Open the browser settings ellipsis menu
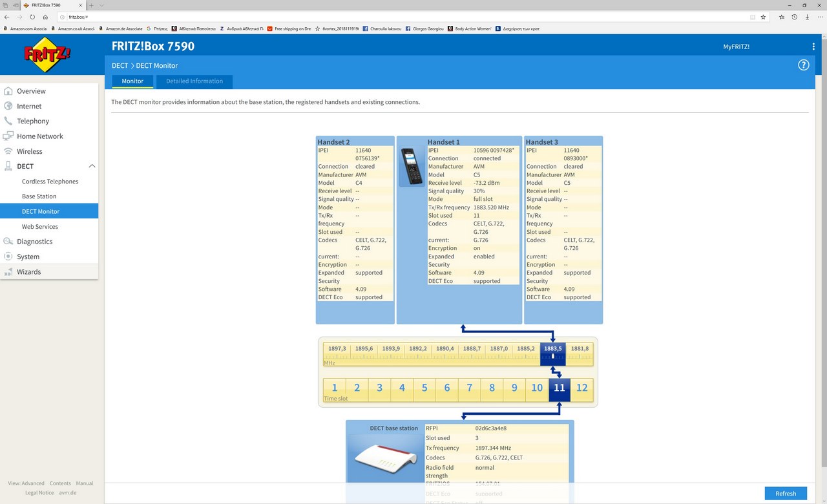Viewport: 827px width, 504px height. 819,17
